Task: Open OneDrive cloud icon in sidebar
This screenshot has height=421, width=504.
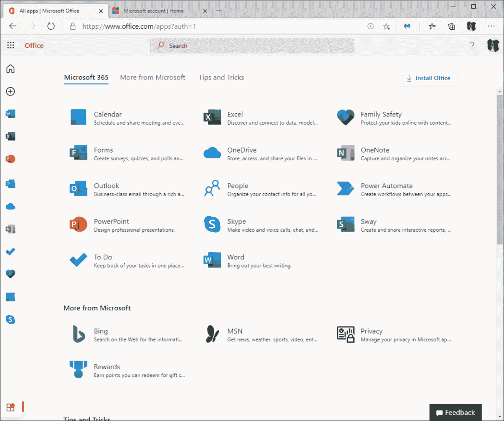Action: (10, 206)
